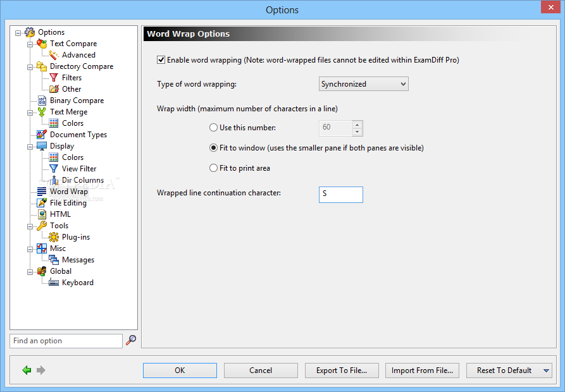Screen dimensions: 565x392
Task: Open Reset To Default dropdown arrow
Action: pos(546,371)
